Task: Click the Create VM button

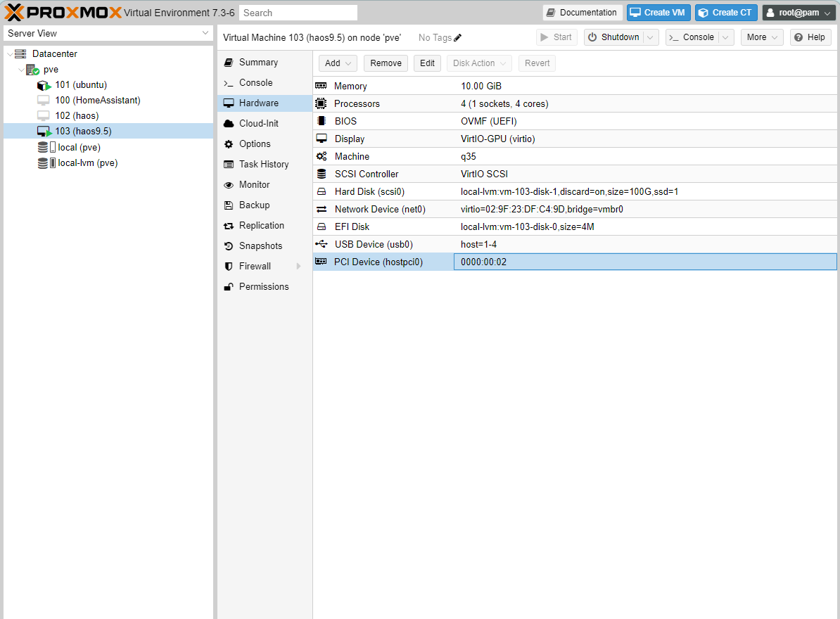Action: click(658, 12)
